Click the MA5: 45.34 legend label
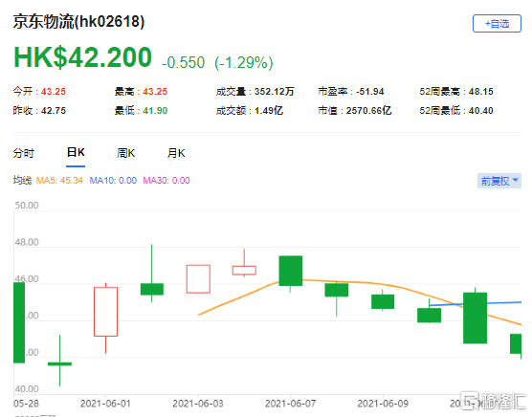Image resolution: width=532 pixels, height=417 pixels. click(59, 181)
